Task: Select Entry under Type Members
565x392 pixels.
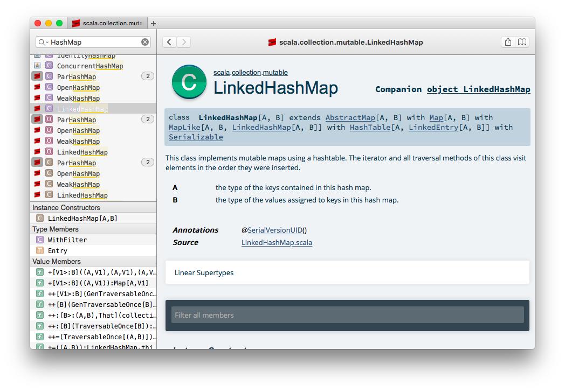Action: pyautogui.click(x=57, y=250)
